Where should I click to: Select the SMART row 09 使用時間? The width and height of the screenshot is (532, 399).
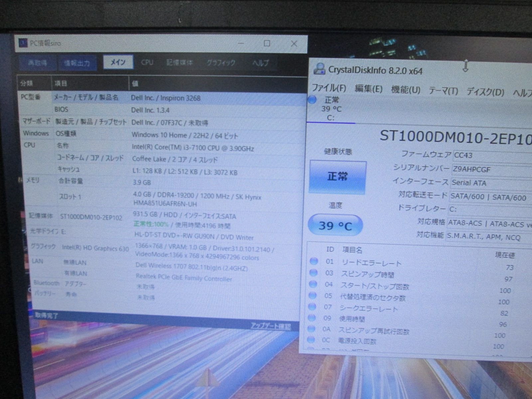pyautogui.click(x=418, y=321)
